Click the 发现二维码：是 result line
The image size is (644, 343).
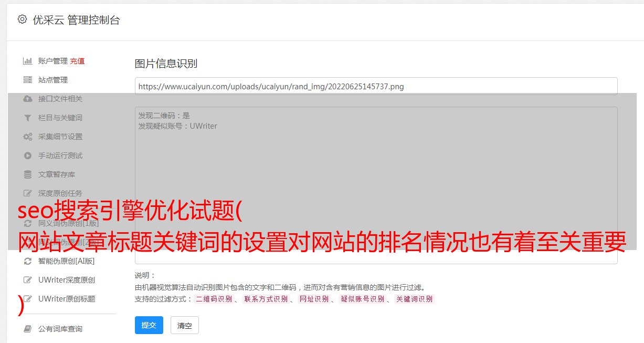coord(164,116)
